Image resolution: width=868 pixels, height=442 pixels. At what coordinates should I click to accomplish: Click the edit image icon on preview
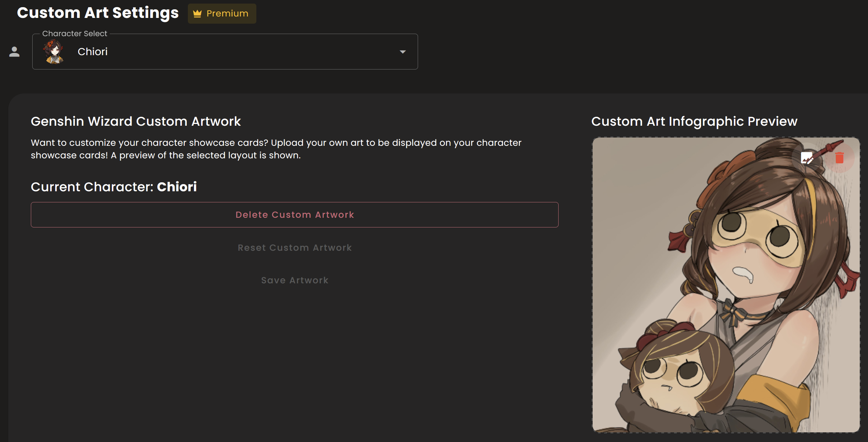coord(807,158)
